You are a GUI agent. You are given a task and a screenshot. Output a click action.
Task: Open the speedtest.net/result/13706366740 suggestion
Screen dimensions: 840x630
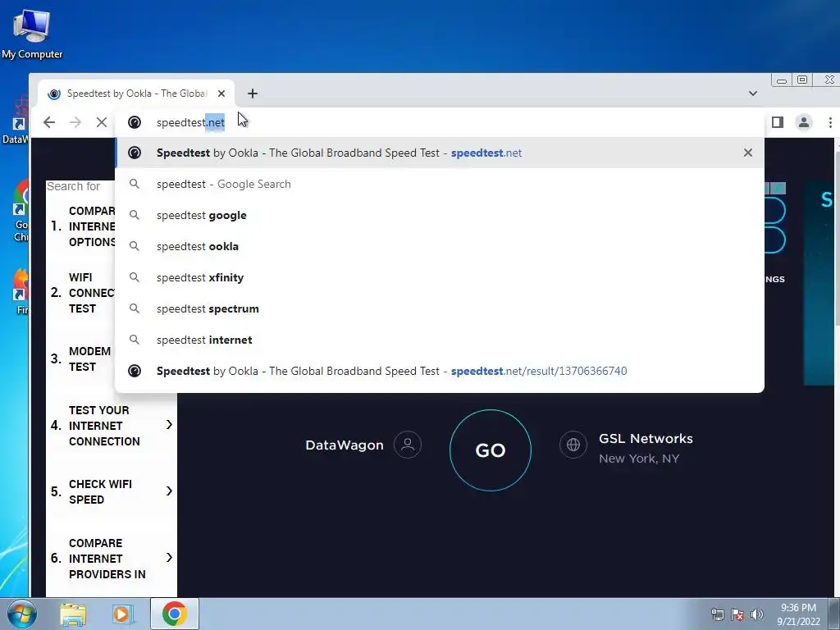pyautogui.click(x=440, y=371)
